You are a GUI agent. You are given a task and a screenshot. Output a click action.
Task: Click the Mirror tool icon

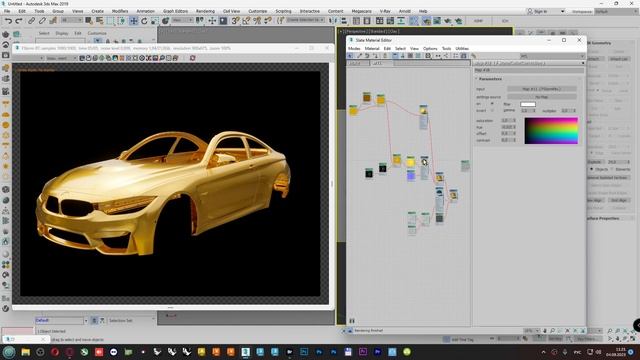333,21
